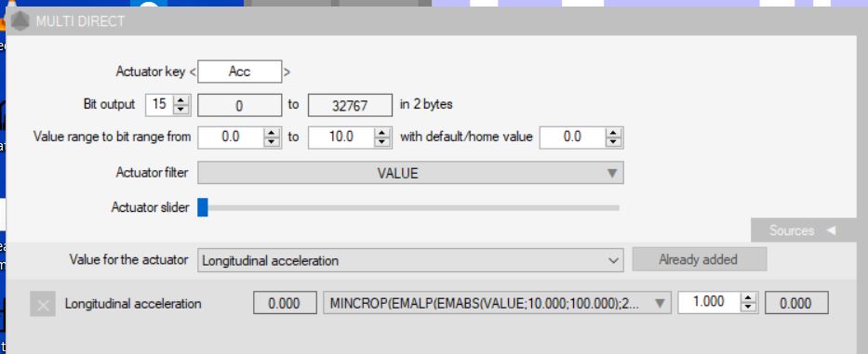
Task: Click the 'Value for the actuator' label
Action: [128, 259]
